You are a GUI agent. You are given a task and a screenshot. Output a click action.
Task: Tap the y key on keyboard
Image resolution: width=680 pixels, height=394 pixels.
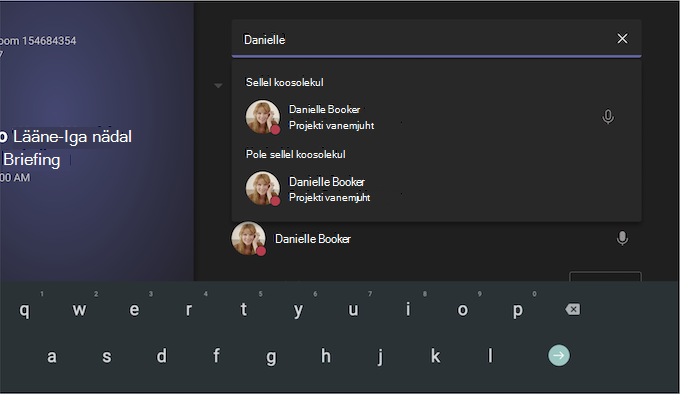pyautogui.click(x=298, y=310)
